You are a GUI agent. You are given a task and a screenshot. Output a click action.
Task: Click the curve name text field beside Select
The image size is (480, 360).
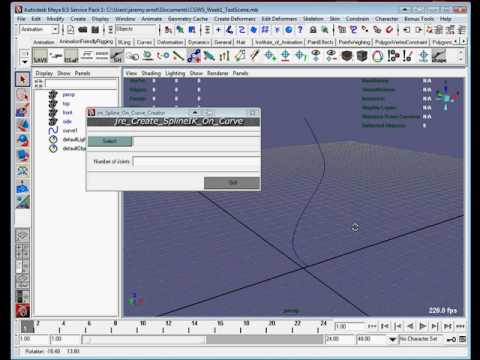coord(197,141)
